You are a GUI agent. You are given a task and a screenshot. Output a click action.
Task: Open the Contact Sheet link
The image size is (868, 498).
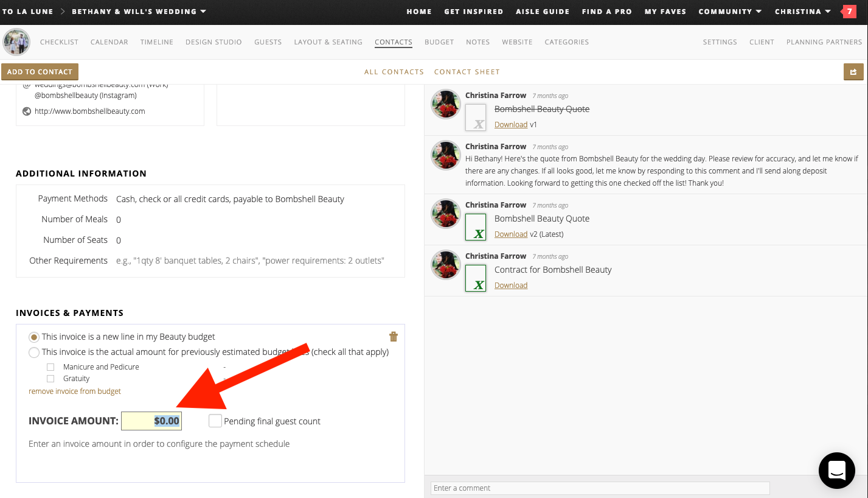click(x=467, y=72)
